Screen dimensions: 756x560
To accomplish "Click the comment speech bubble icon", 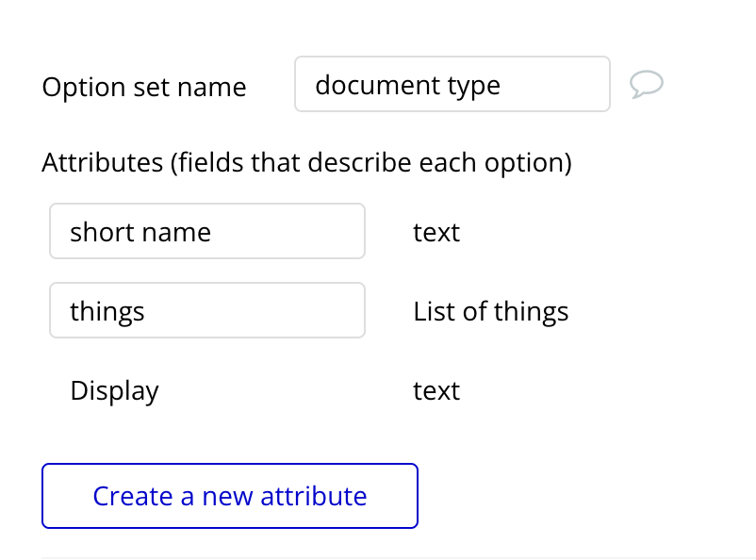I will [647, 85].
